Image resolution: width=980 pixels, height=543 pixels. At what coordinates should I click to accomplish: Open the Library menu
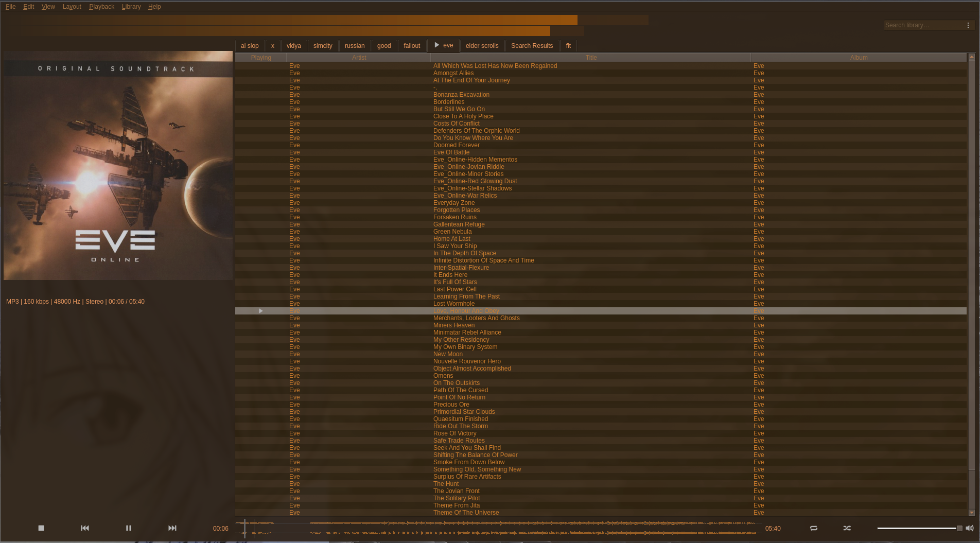(131, 7)
